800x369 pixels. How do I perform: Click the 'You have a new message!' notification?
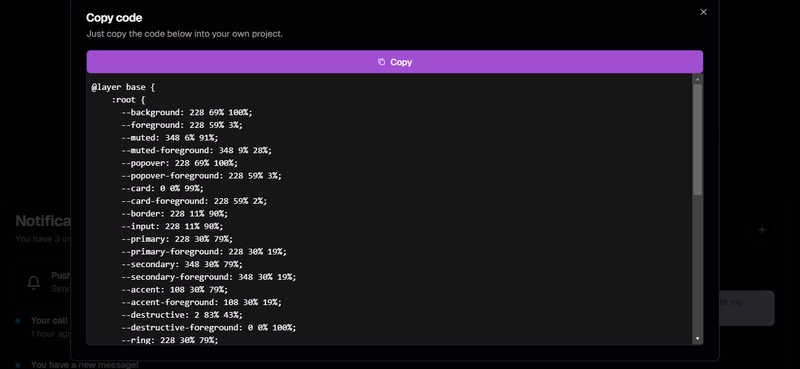85,364
